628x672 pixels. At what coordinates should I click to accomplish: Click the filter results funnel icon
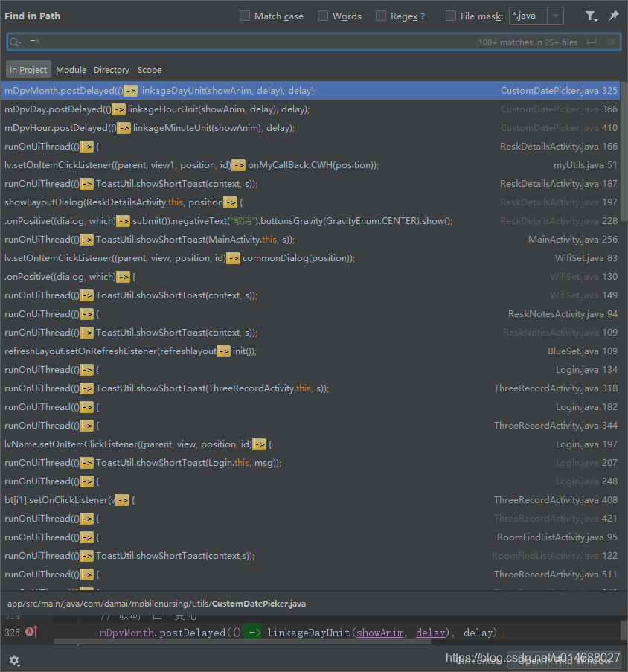tap(591, 16)
